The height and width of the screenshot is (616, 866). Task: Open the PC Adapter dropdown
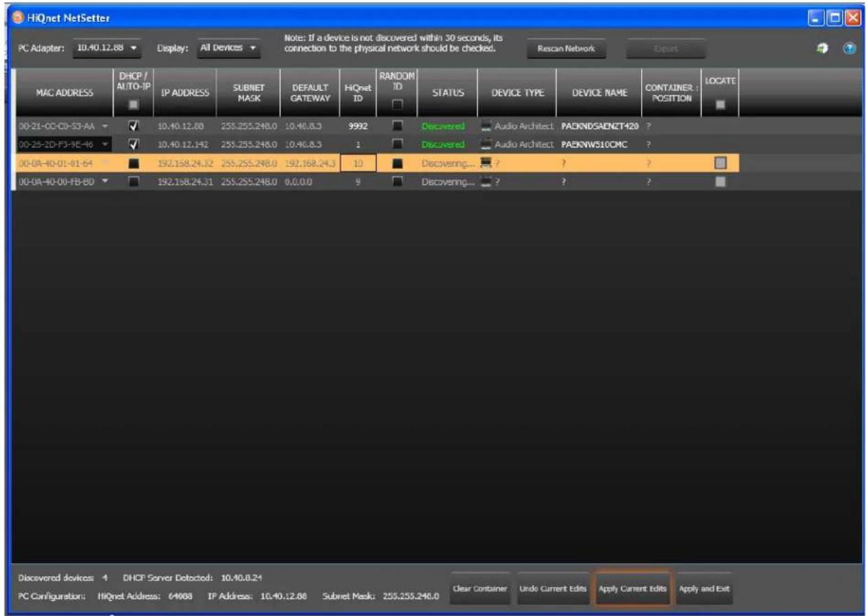(x=107, y=48)
